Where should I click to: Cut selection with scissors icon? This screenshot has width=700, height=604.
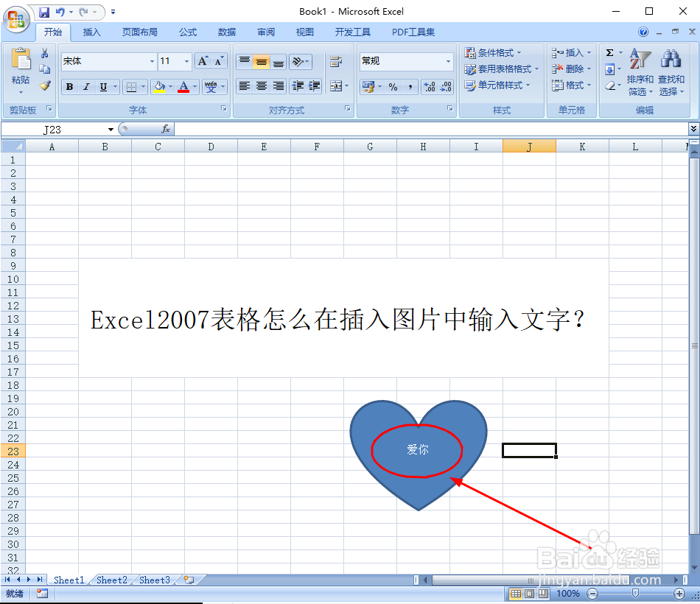click(x=45, y=54)
